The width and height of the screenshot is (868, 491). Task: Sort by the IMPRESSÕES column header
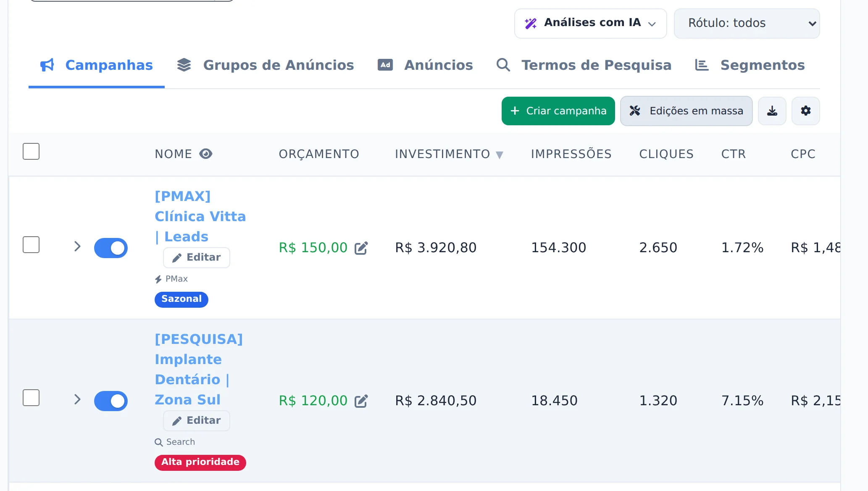tap(571, 154)
